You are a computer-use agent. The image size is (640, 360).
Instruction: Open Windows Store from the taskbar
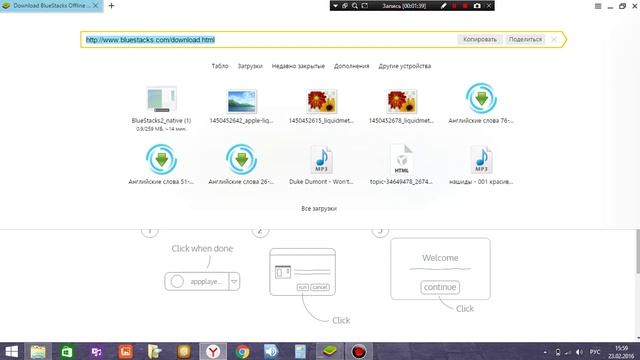coord(67,351)
